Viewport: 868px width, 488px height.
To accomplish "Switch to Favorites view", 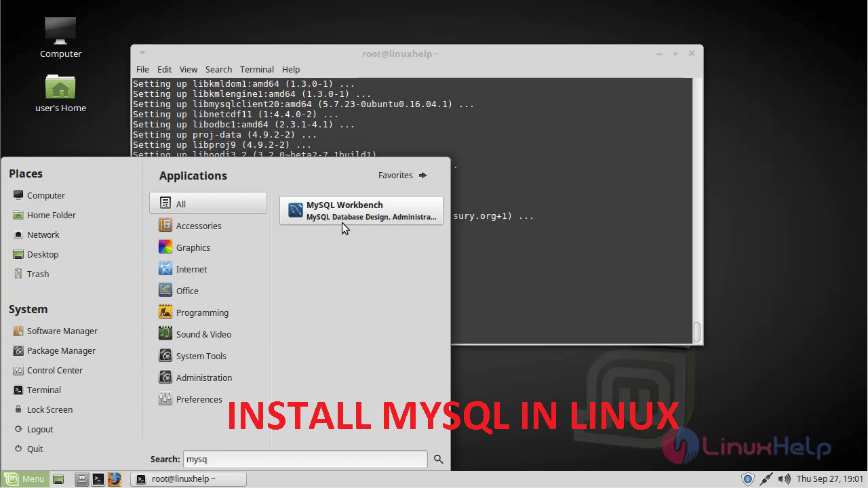I will click(403, 175).
